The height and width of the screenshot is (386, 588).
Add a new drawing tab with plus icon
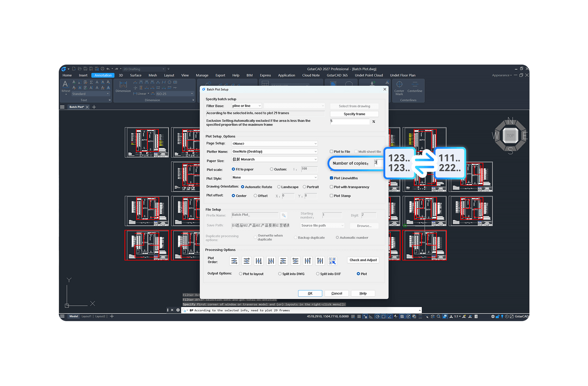[x=94, y=107]
